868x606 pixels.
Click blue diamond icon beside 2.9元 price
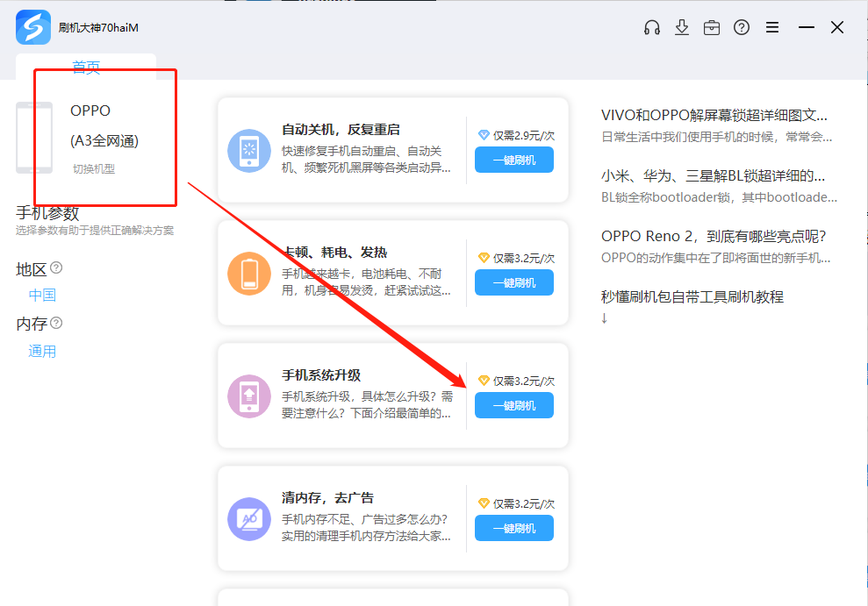tap(484, 135)
